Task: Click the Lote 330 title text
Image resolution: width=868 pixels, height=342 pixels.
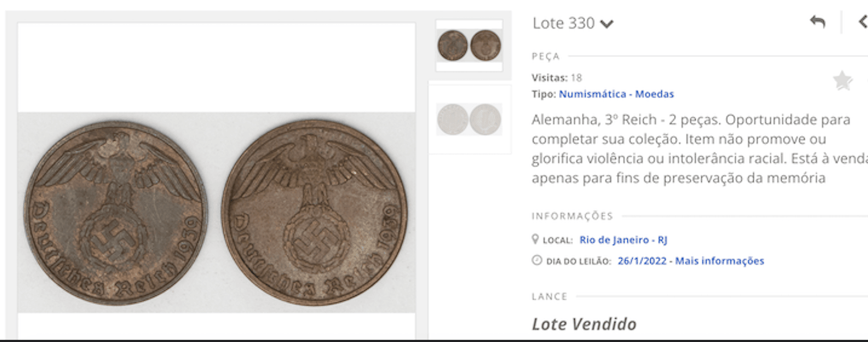Action: pyautogui.click(x=563, y=23)
